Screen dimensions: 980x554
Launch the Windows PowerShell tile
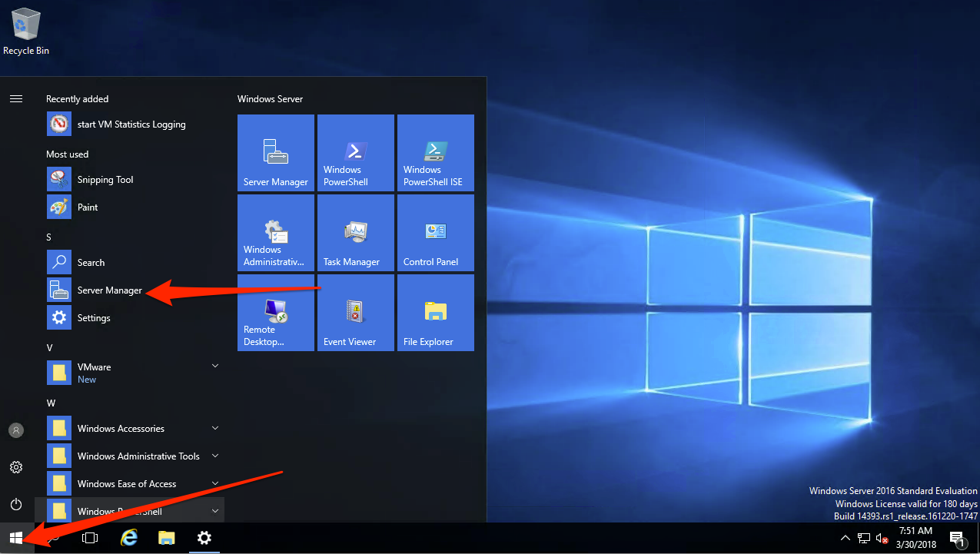coord(356,153)
